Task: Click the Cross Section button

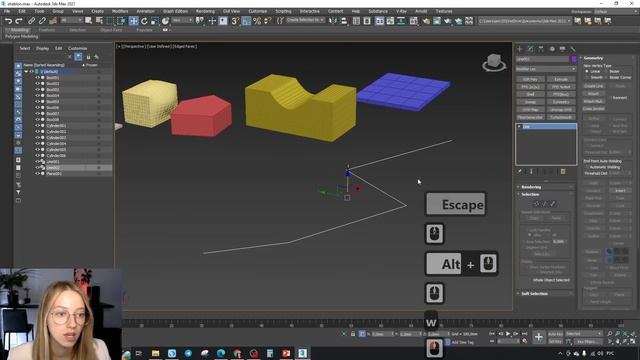Action: click(593, 109)
